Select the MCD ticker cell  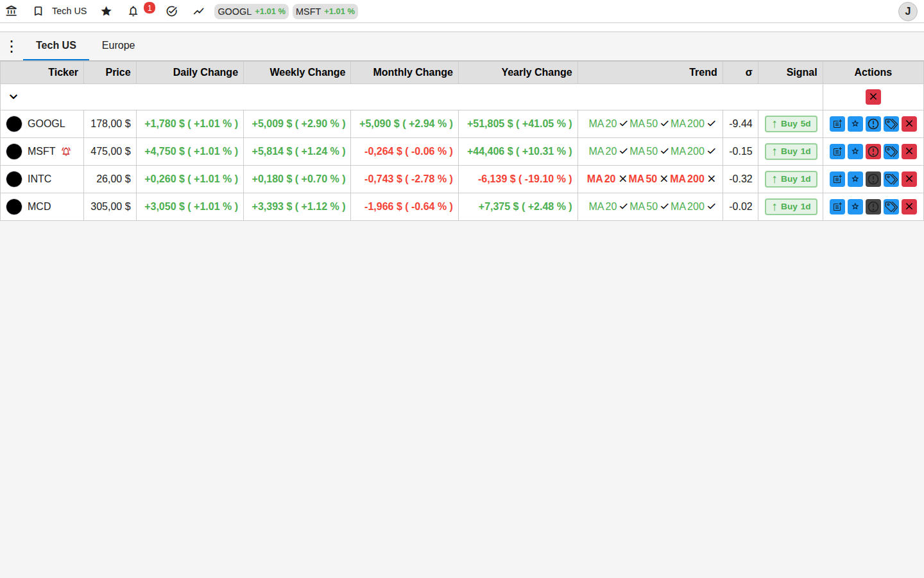pyautogui.click(x=42, y=207)
